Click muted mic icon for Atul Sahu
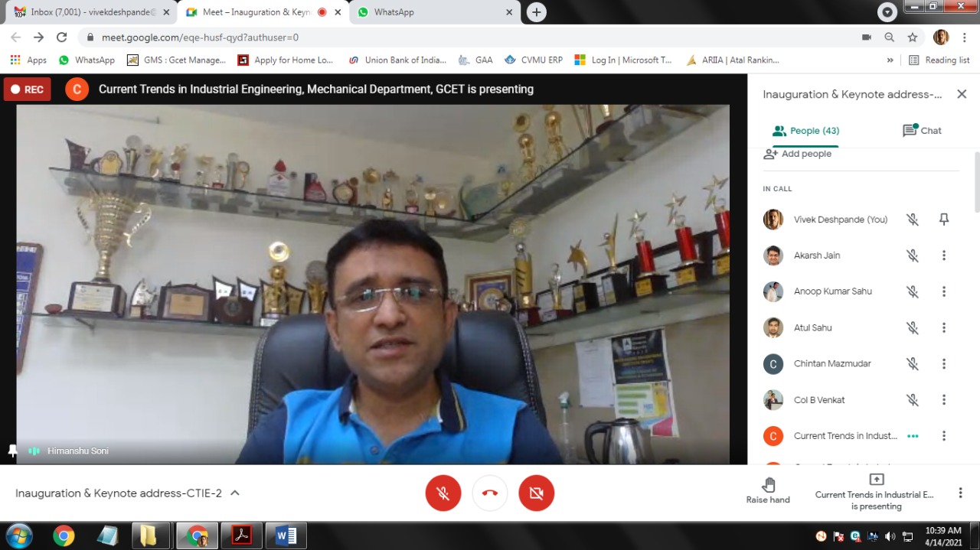Image resolution: width=980 pixels, height=550 pixels. tap(913, 327)
